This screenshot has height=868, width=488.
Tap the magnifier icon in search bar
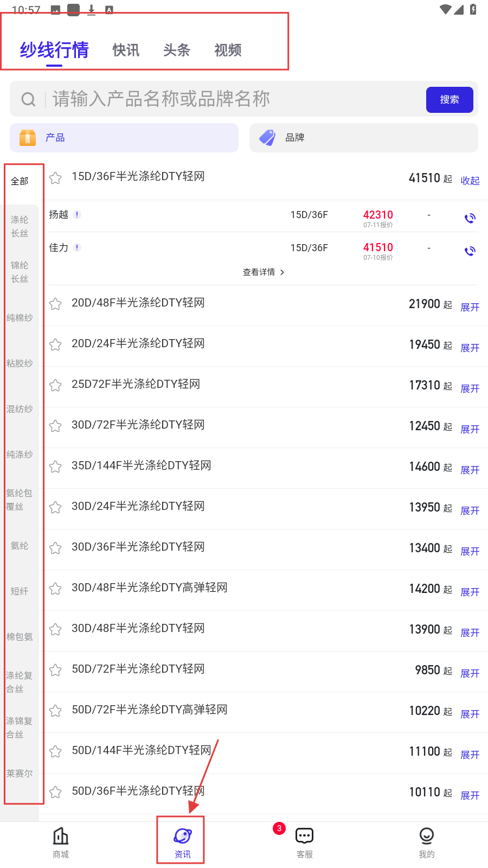(x=28, y=99)
